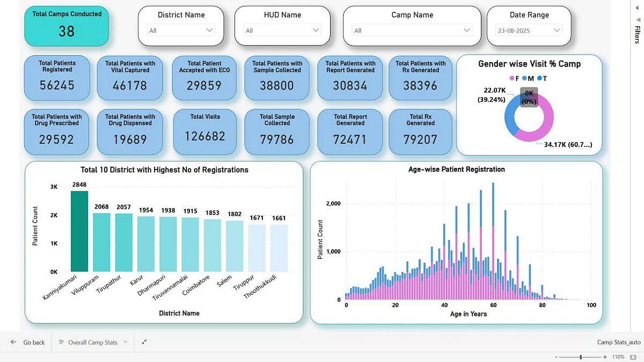Click the page list icon beside Overall Camp Stats
The image size is (644, 362).
click(x=61, y=342)
